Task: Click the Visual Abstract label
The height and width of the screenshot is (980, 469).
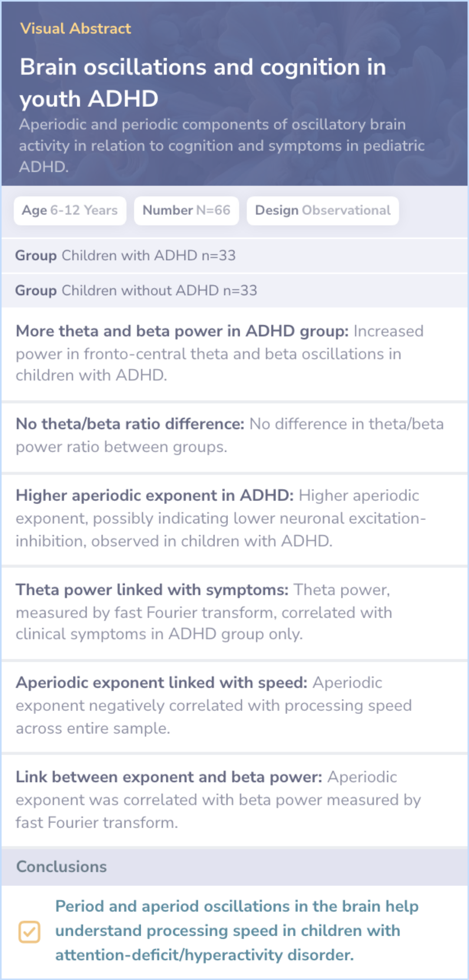Action: (x=76, y=29)
